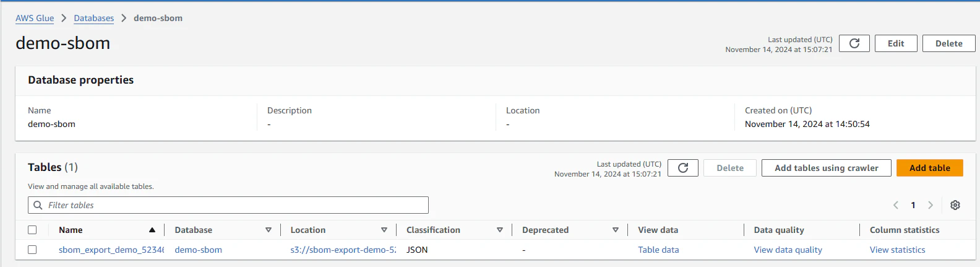Navigate to AWS Glue breadcrumb
Image resolution: width=980 pixels, height=267 pixels.
click(x=35, y=18)
